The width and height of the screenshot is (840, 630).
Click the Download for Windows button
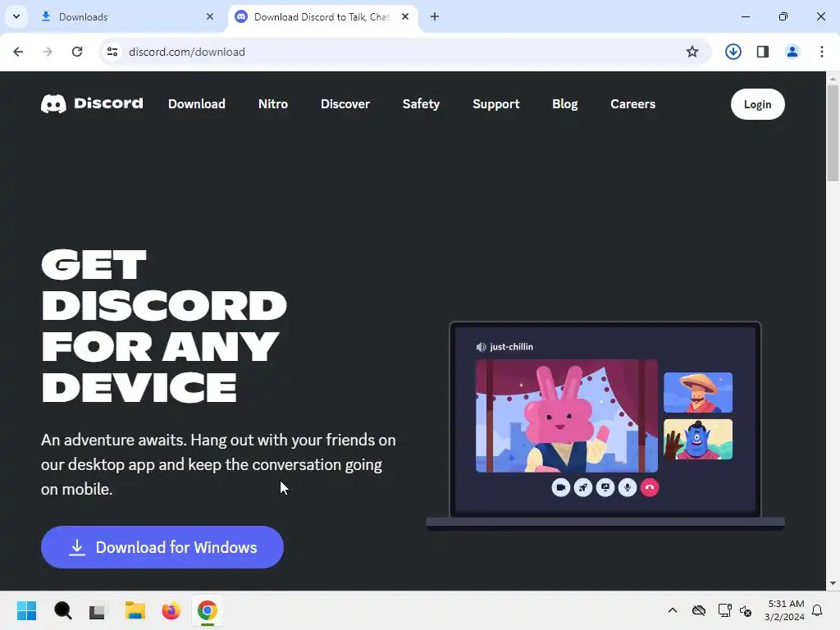tap(162, 547)
